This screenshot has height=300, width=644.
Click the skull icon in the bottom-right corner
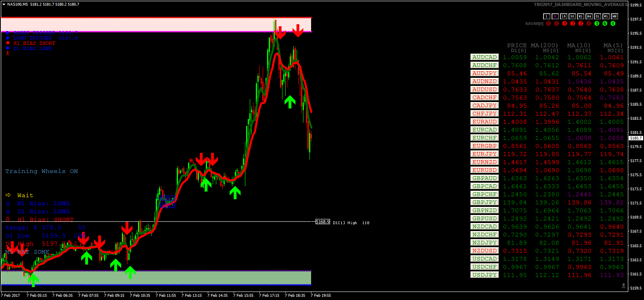point(623,286)
